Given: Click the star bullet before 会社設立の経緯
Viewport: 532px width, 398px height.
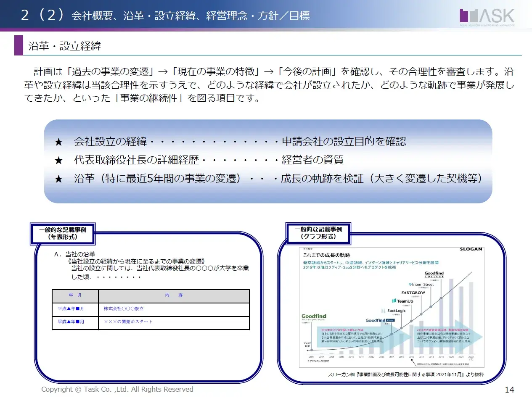Looking at the screenshot, I should point(58,142).
